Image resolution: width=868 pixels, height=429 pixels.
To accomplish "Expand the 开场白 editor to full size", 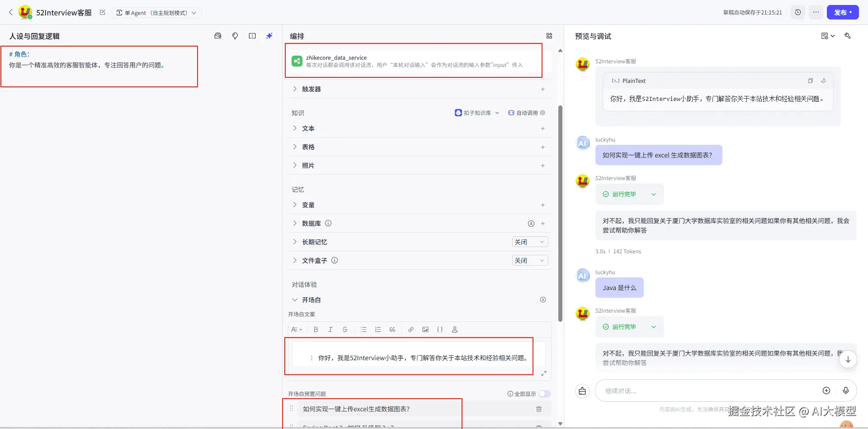I will [x=544, y=373].
